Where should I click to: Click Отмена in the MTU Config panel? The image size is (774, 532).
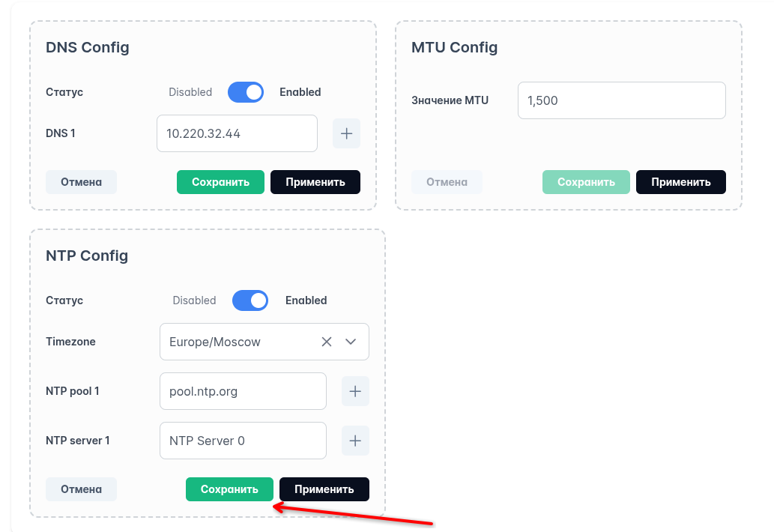(x=447, y=182)
